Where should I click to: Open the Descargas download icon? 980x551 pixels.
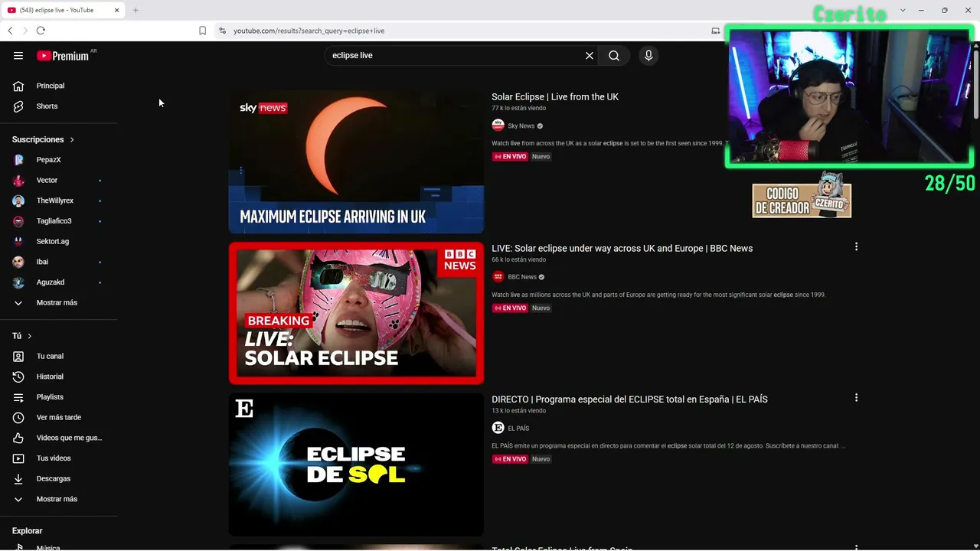pyautogui.click(x=18, y=479)
